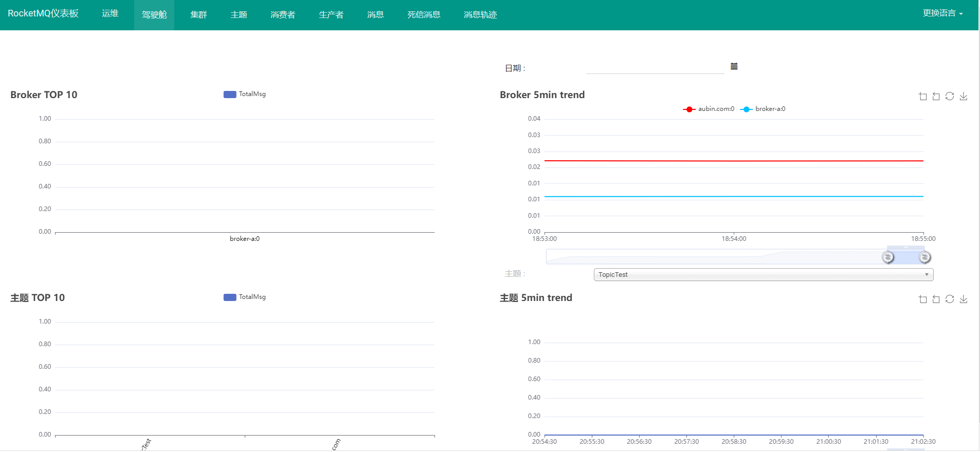Image resolution: width=980 pixels, height=452 pixels.
Task: Toggle the broker-a:0 series legend
Action: click(763, 109)
